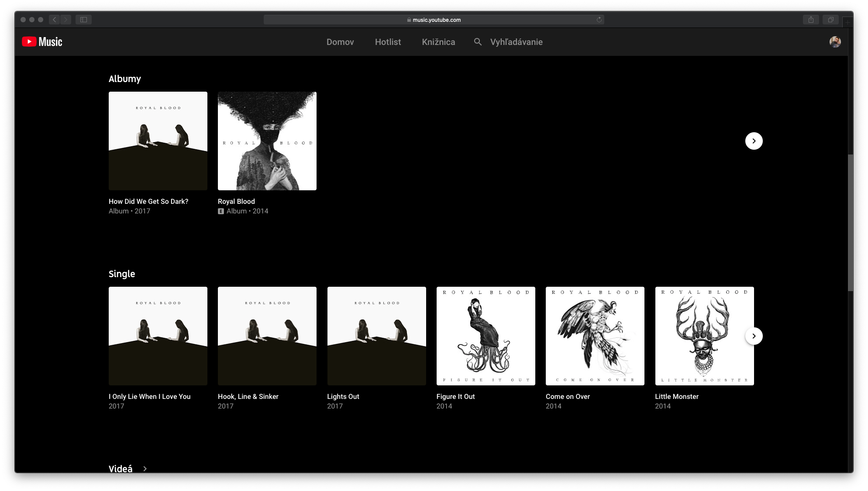Open Come on Over single cover
Screen dimensions: 868x491
[595, 336]
